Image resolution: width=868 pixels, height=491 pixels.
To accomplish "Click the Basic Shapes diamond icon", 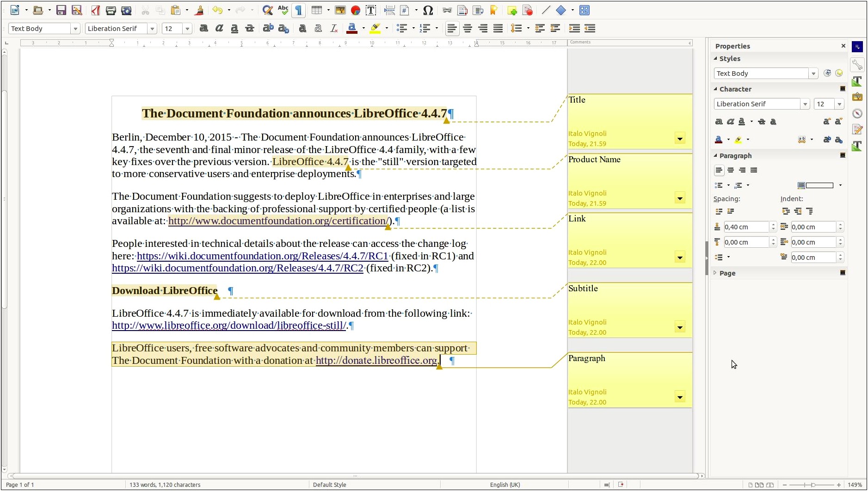I will click(561, 10).
